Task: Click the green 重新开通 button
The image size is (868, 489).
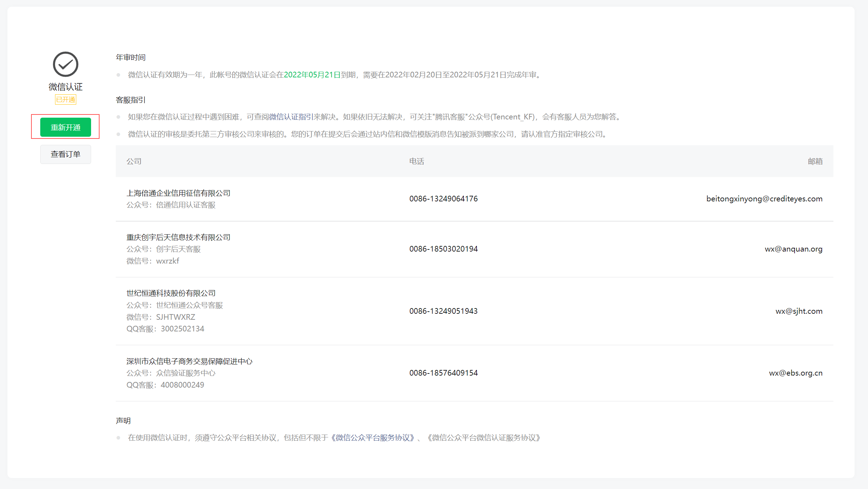Action: coord(66,127)
